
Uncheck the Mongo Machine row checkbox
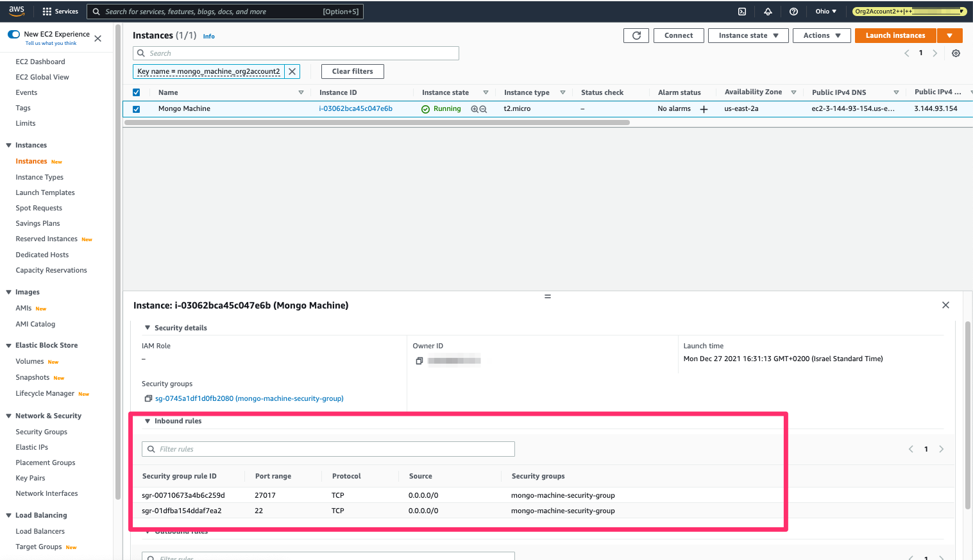[x=136, y=109]
